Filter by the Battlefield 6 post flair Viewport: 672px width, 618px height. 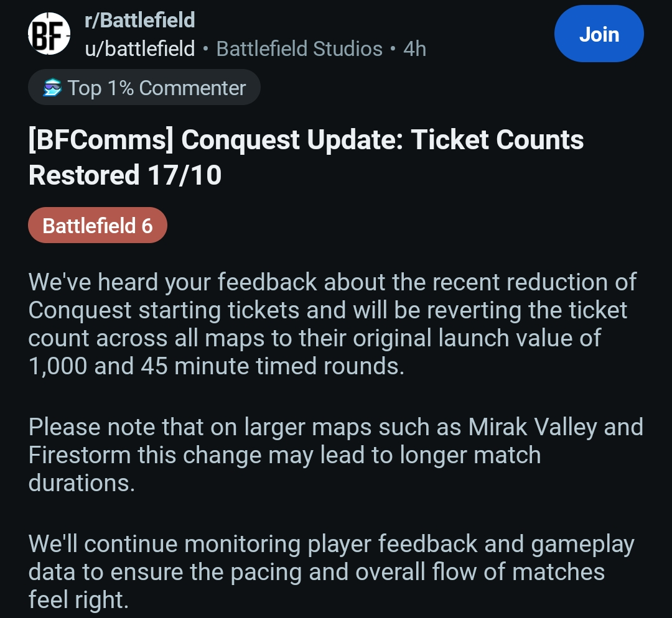[98, 225]
